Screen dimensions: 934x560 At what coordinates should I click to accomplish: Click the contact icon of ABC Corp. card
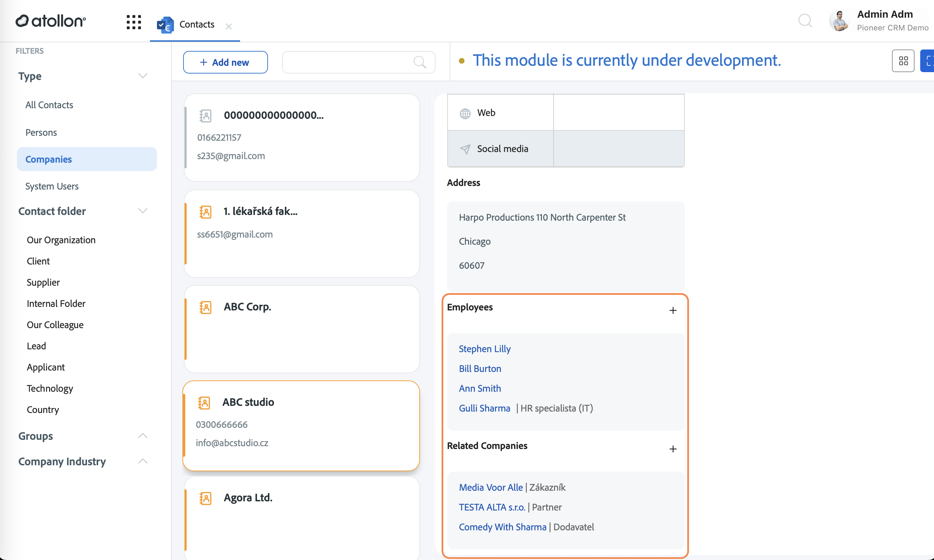point(206,307)
